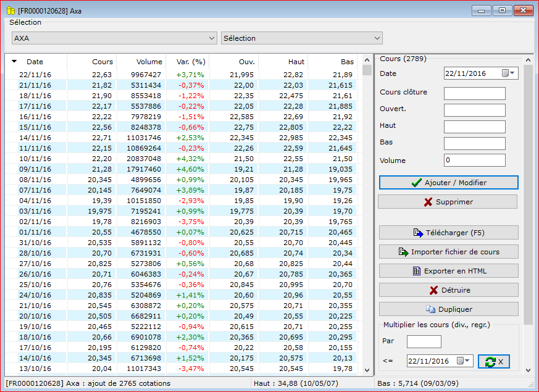Click Importer fichier de cours button
The height and width of the screenshot is (392, 539).
[x=449, y=252]
